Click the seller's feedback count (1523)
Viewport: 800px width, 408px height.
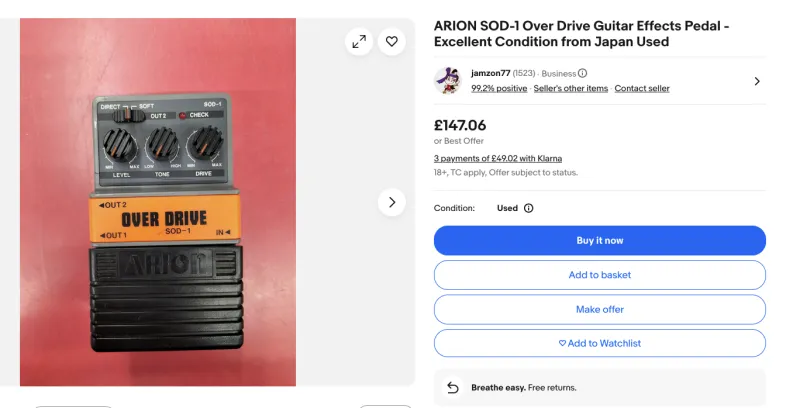[x=524, y=73]
